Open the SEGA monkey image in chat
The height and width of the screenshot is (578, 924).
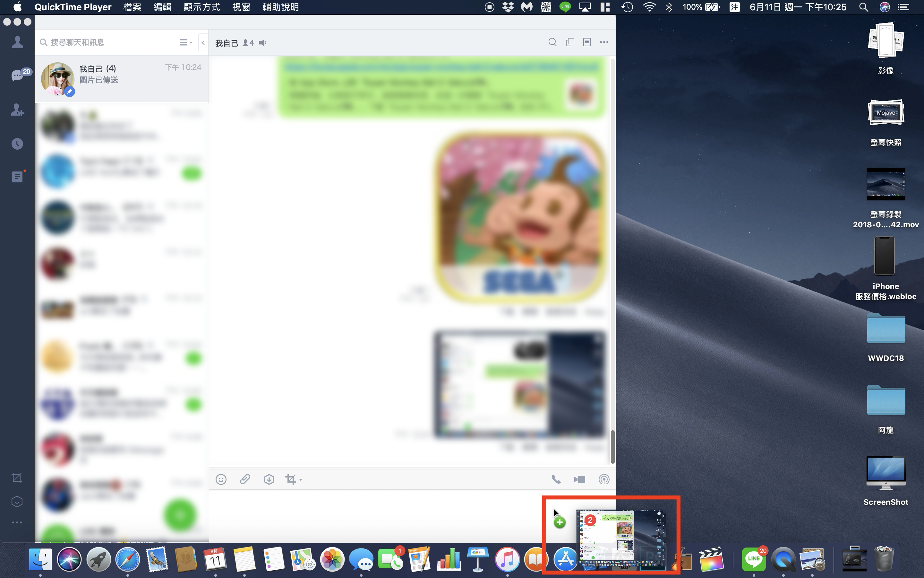520,217
